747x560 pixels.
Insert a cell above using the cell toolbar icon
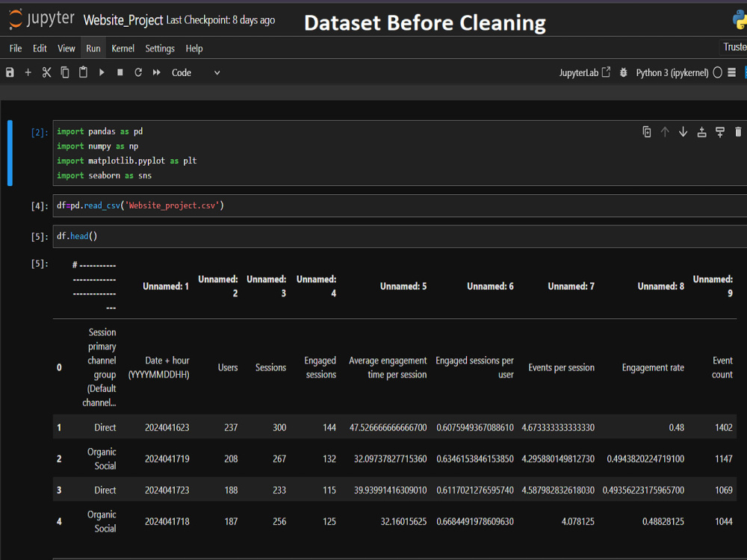(x=701, y=132)
